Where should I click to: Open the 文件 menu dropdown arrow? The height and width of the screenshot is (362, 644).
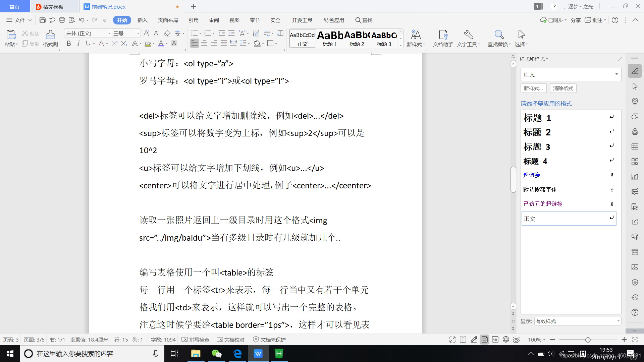(x=30, y=20)
